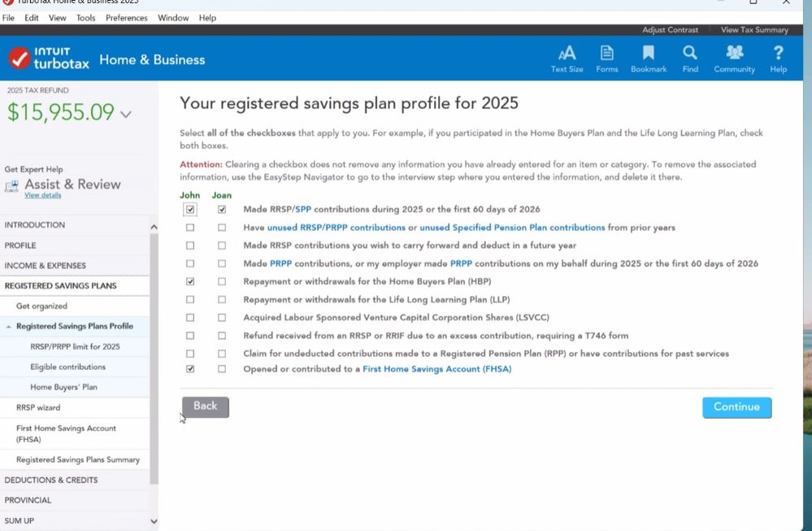This screenshot has width=812, height=531.
Task: Open the Preferences menu
Action: point(126,18)
